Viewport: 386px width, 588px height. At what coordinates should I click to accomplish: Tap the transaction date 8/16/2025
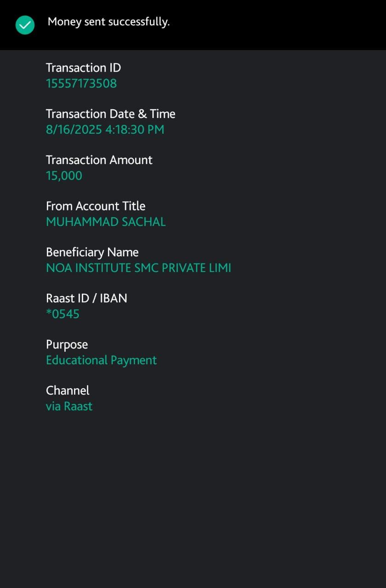click(74, 130)
